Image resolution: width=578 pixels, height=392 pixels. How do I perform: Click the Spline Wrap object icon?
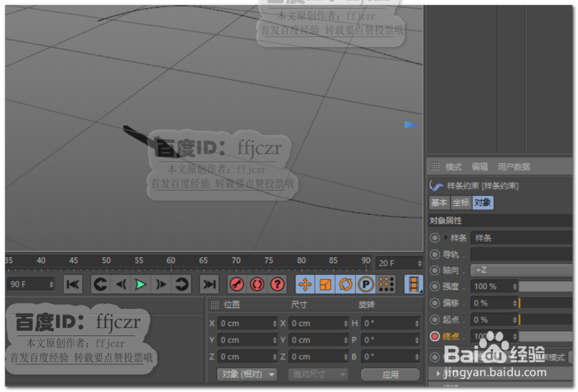click(x=436, y=186)
